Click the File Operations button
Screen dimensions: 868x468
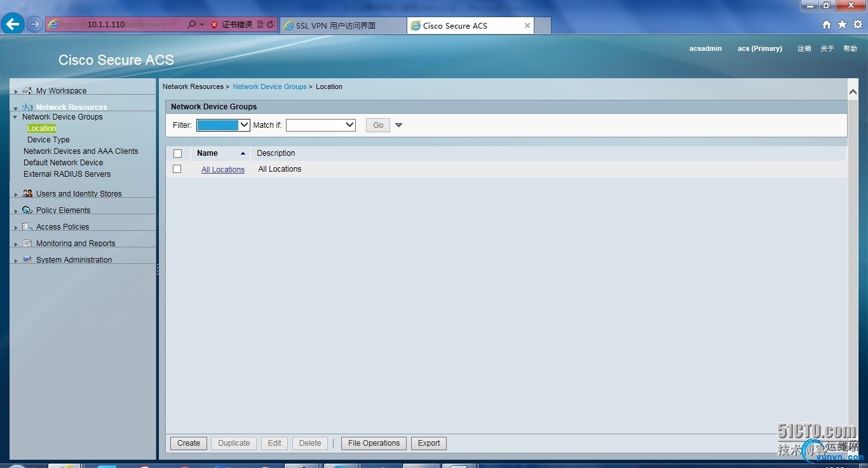374,443
